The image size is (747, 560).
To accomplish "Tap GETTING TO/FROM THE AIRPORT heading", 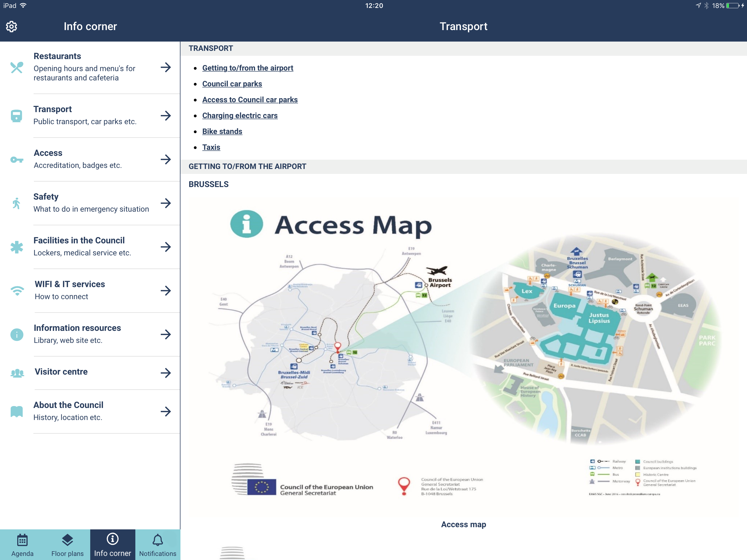I will (247, 166).
